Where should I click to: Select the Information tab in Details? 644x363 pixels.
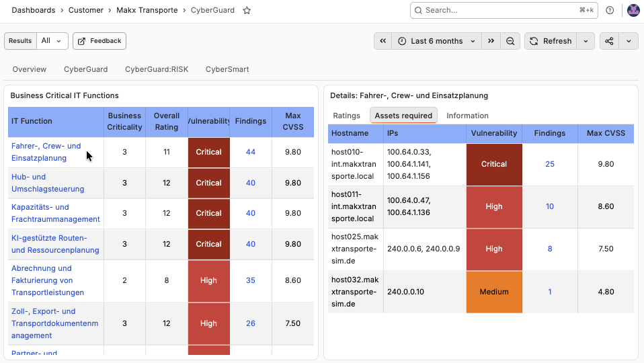pos(467,116)
